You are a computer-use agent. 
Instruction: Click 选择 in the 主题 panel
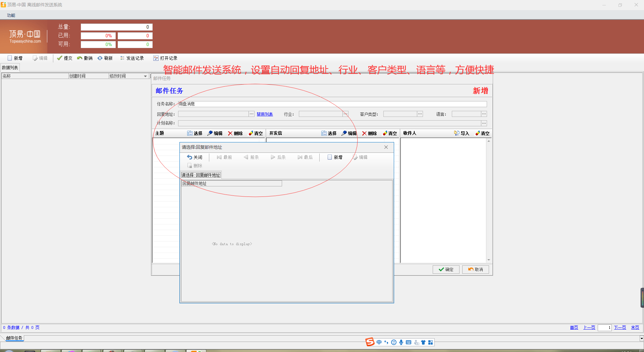pos(195,133)
